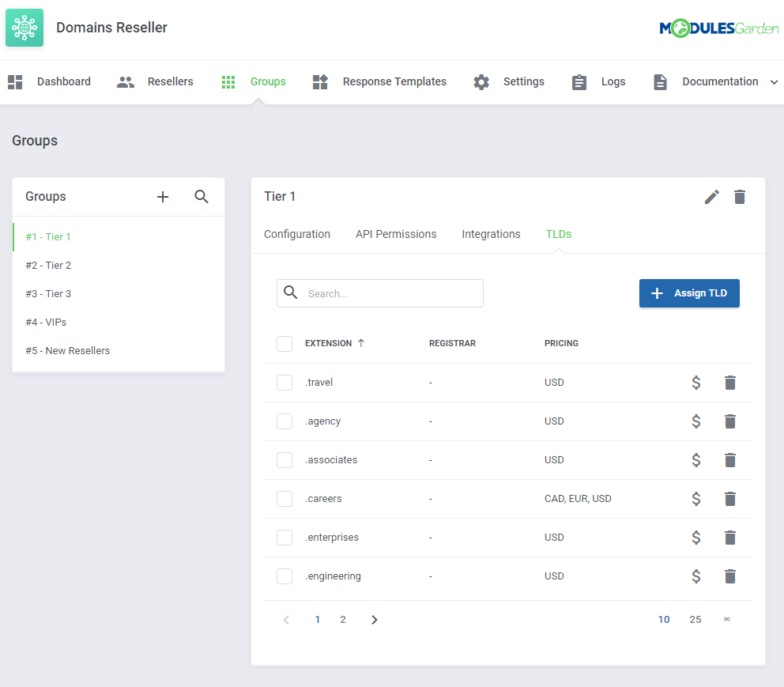Open pricing for .enterprises TLD
Screen dimensions: 784x687
(x=695, y=538)
